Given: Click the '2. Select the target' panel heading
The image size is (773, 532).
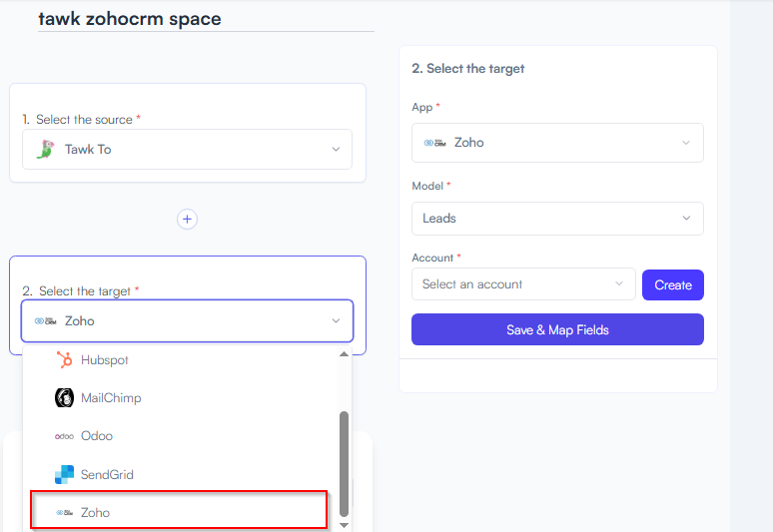Looking at the screenshot, I should coord(467,69).
